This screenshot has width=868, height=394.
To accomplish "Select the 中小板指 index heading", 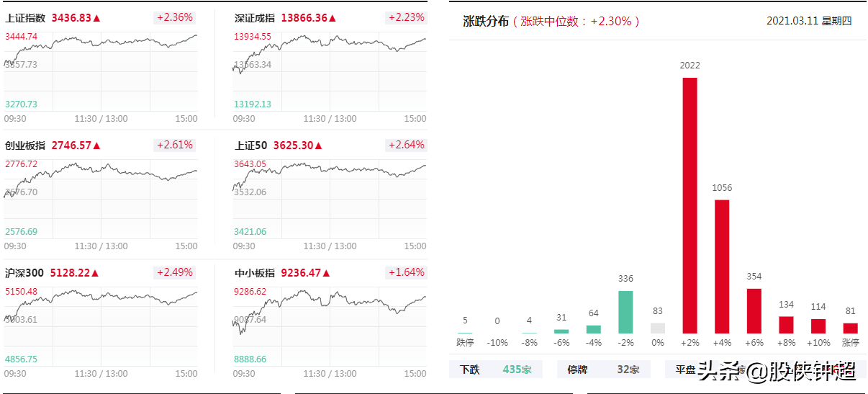I will pos(256,273).
